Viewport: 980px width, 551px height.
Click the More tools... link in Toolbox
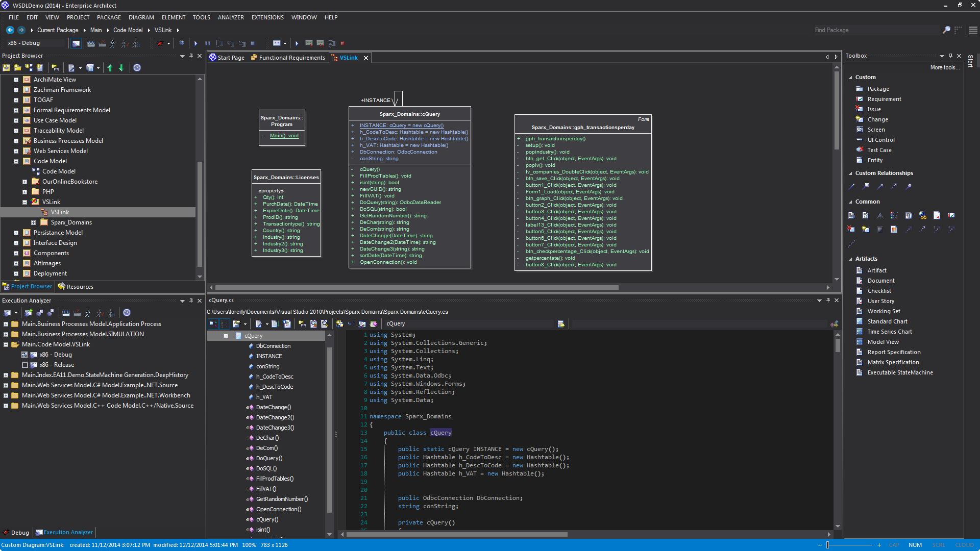pos(944,67)
